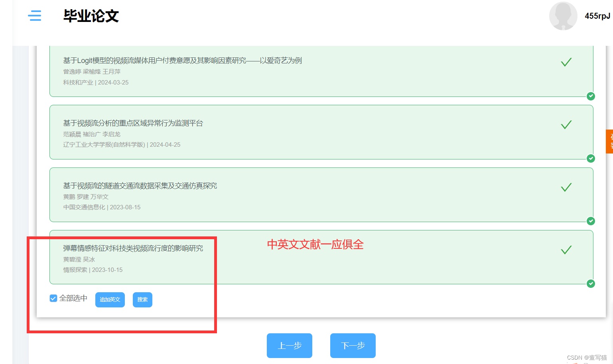The image size is (613, 364).
Task: Toggle green selection badge of Logit模型 card
Action: [x=591, y=96]
